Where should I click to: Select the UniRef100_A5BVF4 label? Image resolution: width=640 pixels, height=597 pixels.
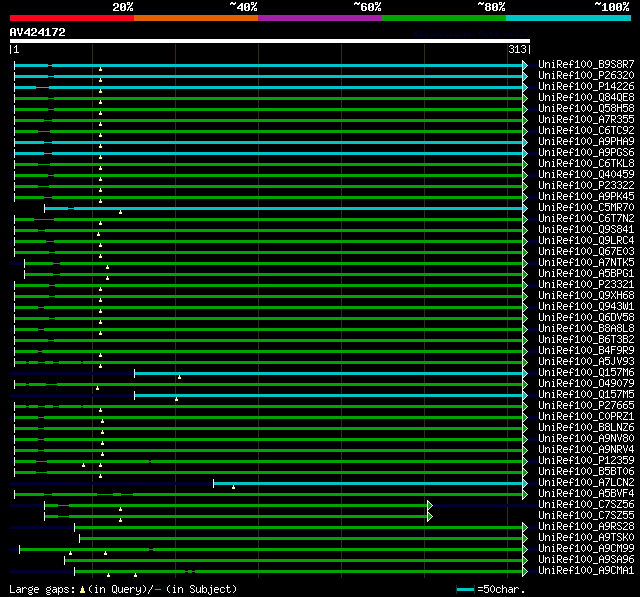click(586, 494)
